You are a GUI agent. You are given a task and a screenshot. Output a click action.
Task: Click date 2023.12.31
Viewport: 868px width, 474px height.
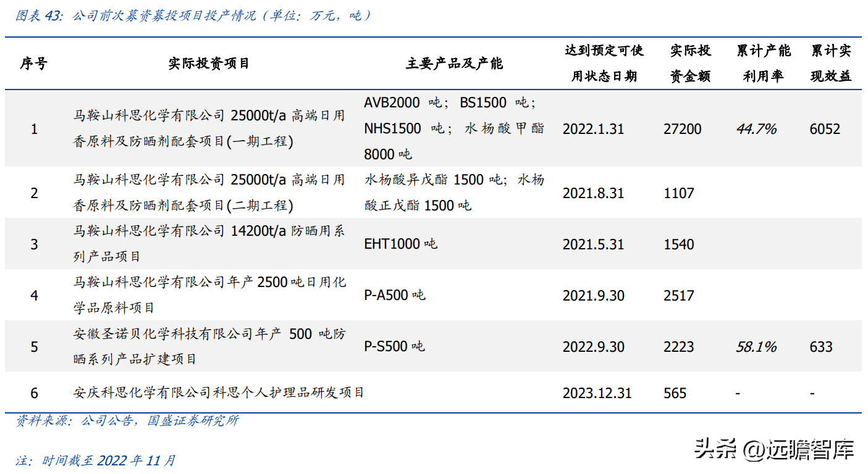[x=597, y=393]
